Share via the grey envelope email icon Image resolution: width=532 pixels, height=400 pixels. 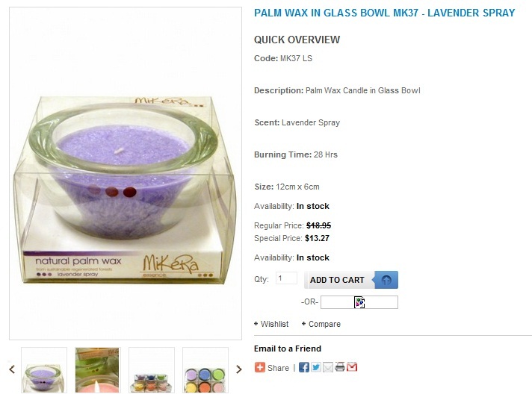pyautogui.click(x=328, y=367)
